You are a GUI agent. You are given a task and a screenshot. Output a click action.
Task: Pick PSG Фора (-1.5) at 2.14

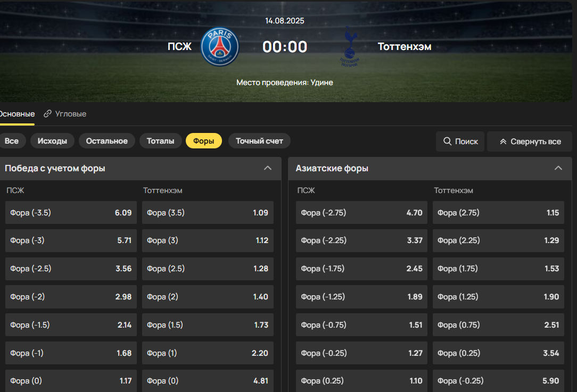71,324
